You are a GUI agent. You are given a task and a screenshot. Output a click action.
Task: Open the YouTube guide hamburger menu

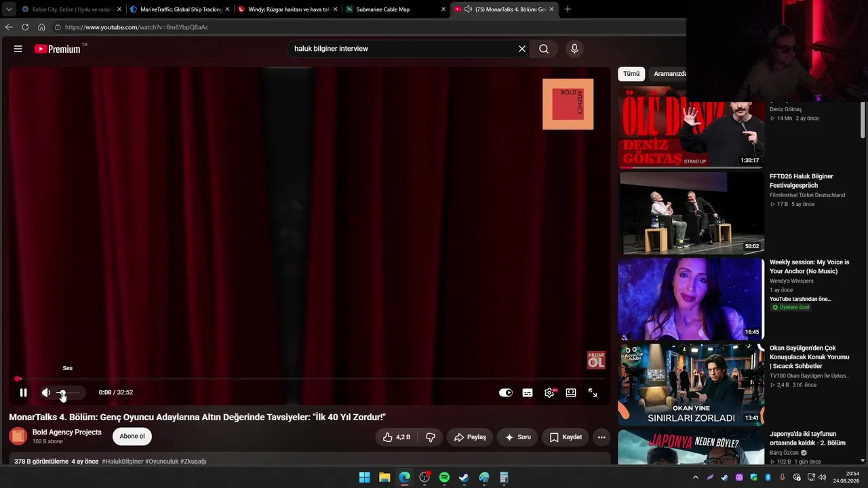click(18, 49)
